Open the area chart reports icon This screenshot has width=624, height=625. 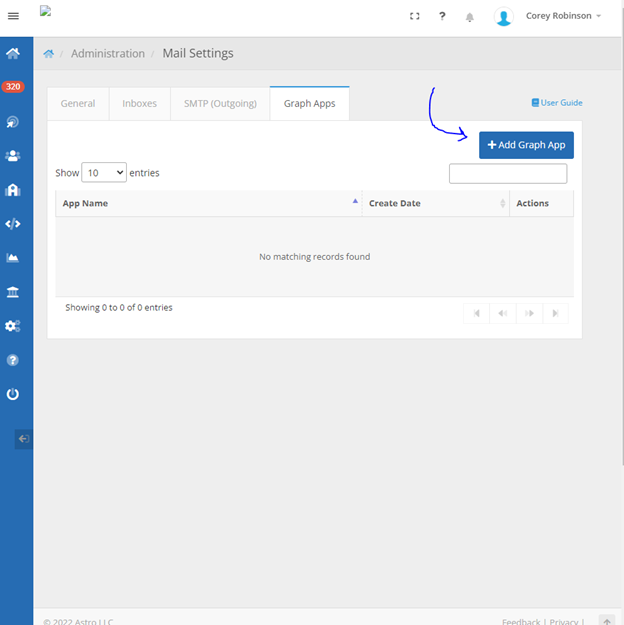click(x=13, y=258)
